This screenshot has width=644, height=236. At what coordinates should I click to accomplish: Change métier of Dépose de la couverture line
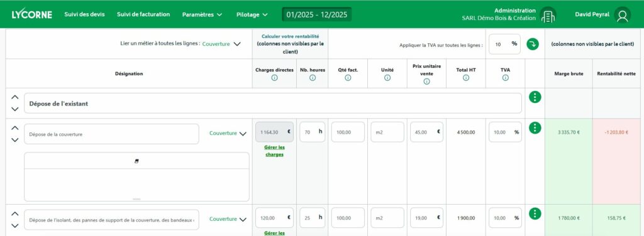tap(228, 133)
